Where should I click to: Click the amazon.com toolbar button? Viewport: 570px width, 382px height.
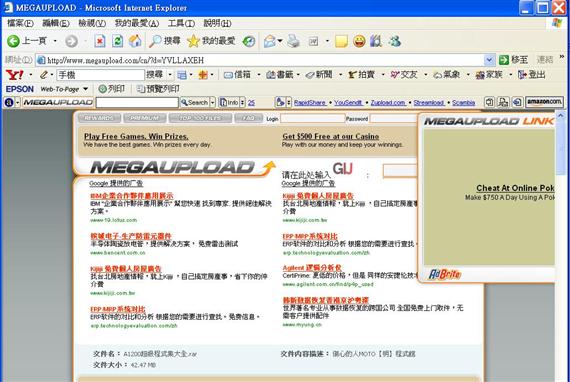[x=544, y=102]
